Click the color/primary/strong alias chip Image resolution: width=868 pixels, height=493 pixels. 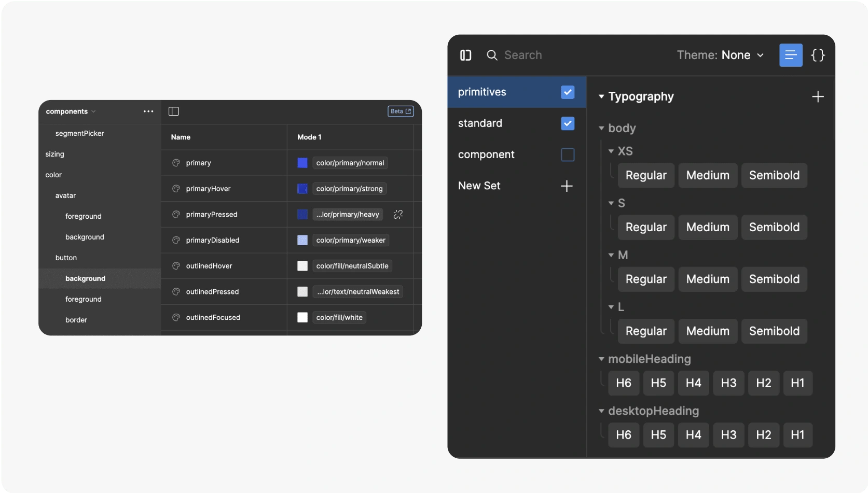pos(350,189)
